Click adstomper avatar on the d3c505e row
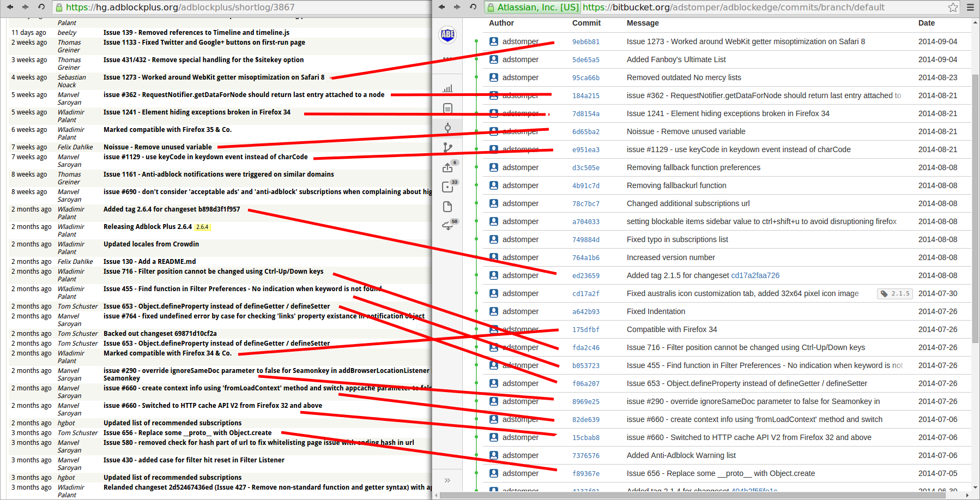 tap(494, 167)
